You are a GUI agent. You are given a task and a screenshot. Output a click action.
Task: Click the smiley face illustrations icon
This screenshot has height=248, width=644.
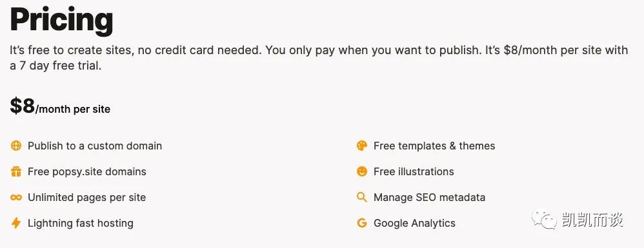362,172
